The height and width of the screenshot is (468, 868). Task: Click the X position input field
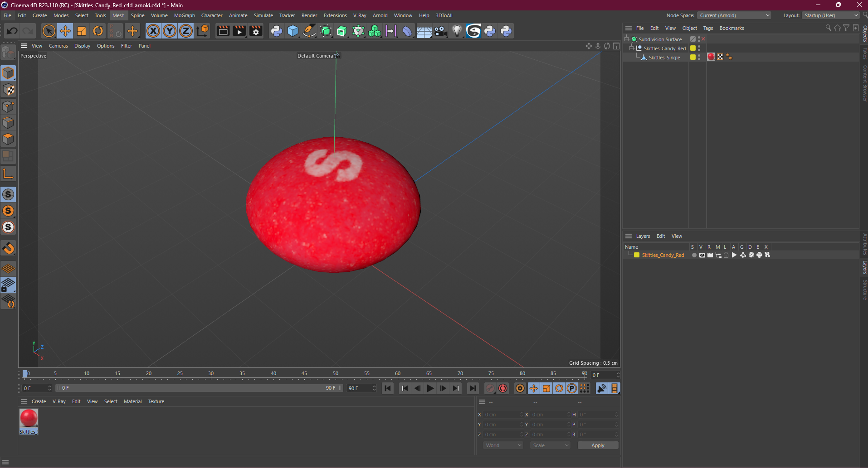point(503,415)
